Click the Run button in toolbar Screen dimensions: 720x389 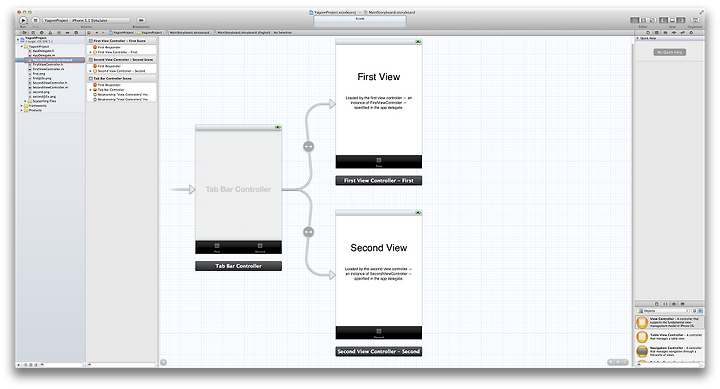pos(23,20)
